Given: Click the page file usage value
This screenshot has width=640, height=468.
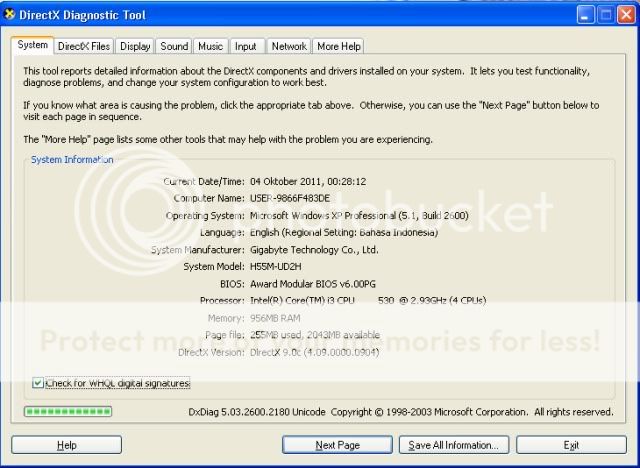Looking at the screenshot, I should coord(315,335).
